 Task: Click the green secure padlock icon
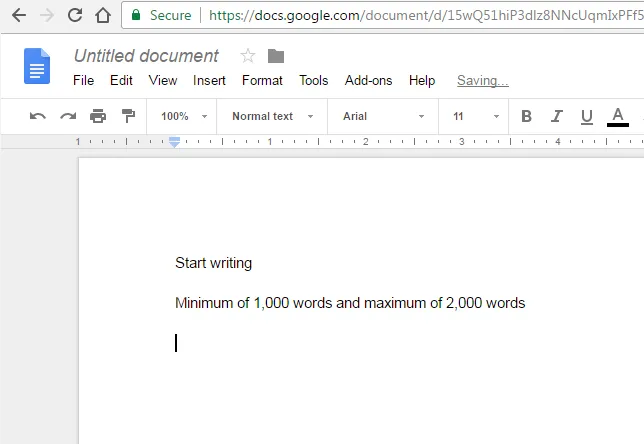coord(136,15)
